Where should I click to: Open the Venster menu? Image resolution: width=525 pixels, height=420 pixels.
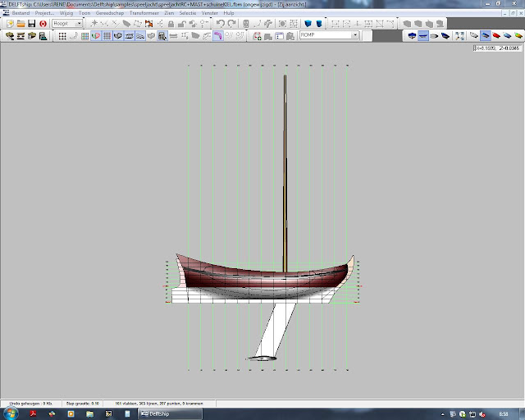(x=210, y=13)
